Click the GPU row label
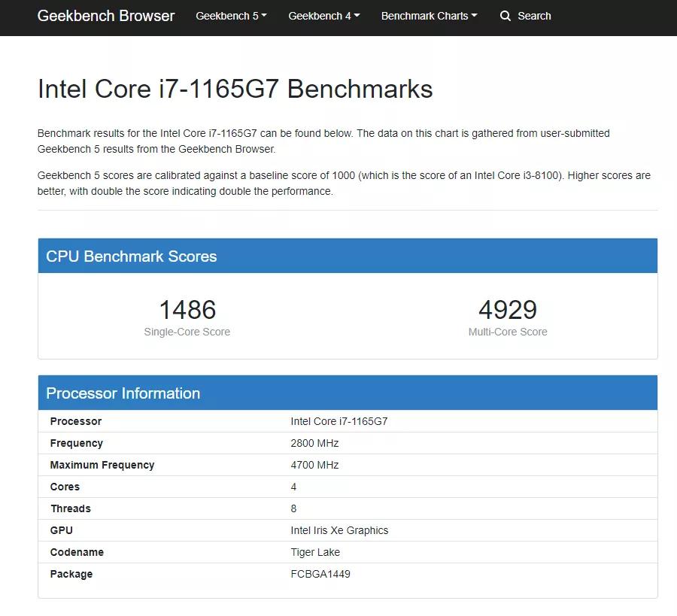Viewport: 677px width, 616px height. (62, 530)
